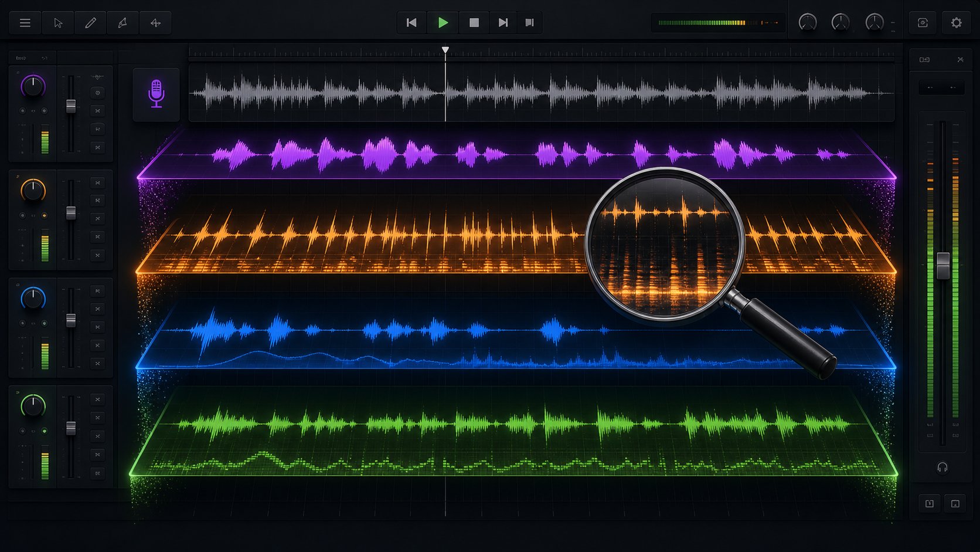Click the link icon atop the right master panel
This screenshot has height=552, width=980.
click(x=924, y=60)
